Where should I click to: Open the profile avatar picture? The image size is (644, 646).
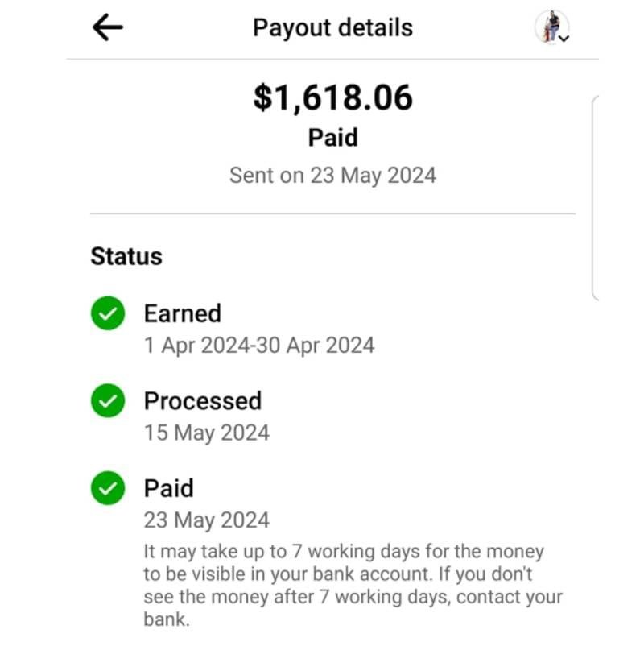tap(551, 26)
